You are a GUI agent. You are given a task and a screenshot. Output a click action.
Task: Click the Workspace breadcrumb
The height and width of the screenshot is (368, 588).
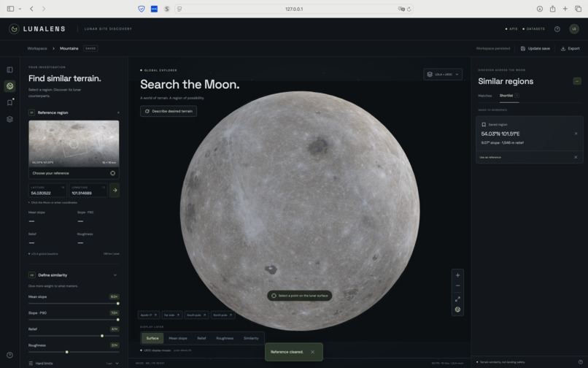[x=37, y=48]
